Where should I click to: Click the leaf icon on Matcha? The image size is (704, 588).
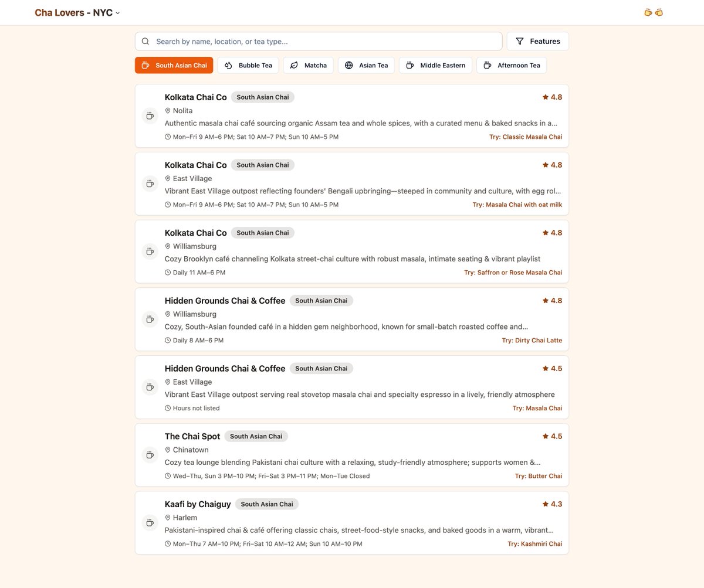coord(294,65)
